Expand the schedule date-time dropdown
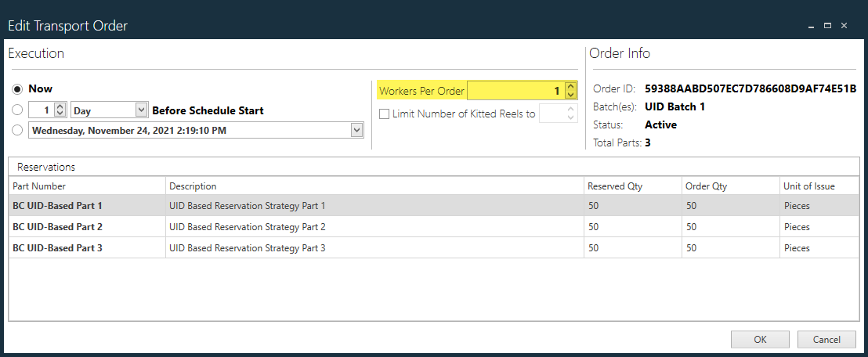 pyautogui.click(x=357, y=131)
